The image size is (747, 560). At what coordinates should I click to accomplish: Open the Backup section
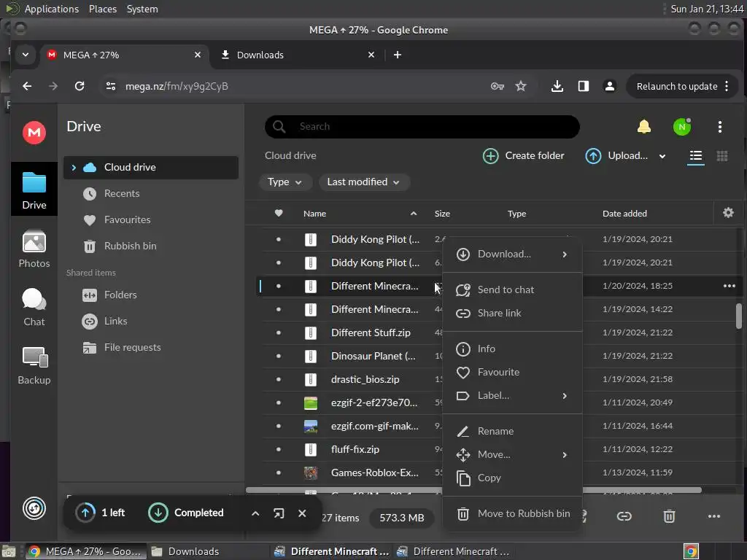[34, 365]
